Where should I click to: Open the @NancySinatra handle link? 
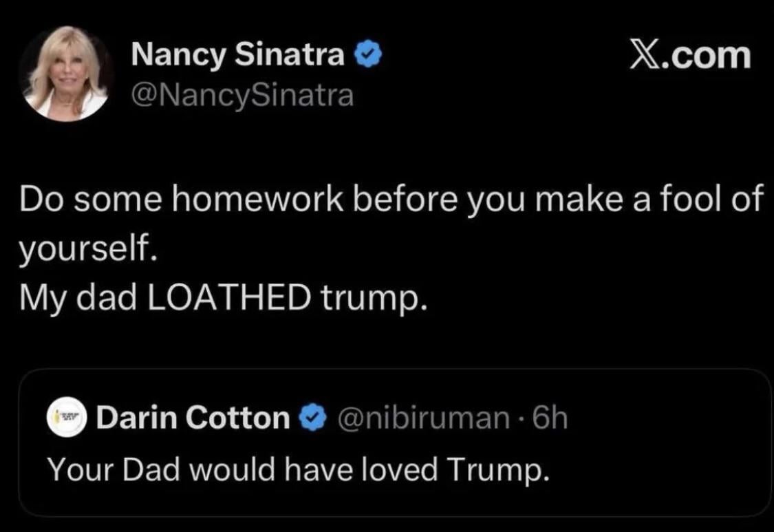click(241, 96)
